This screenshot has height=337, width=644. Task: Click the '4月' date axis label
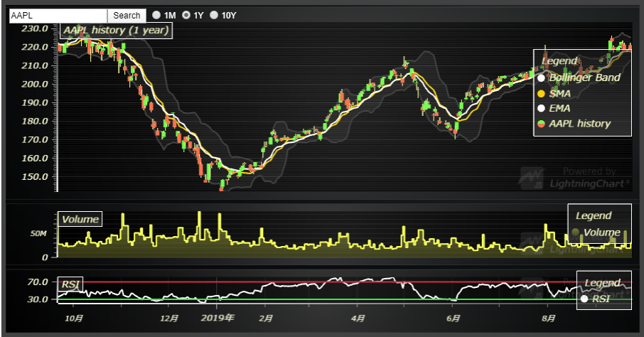(358, 319)
